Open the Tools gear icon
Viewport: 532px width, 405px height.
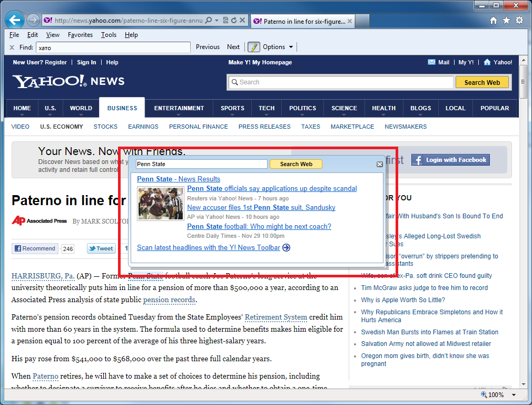(x=519, y=21)
